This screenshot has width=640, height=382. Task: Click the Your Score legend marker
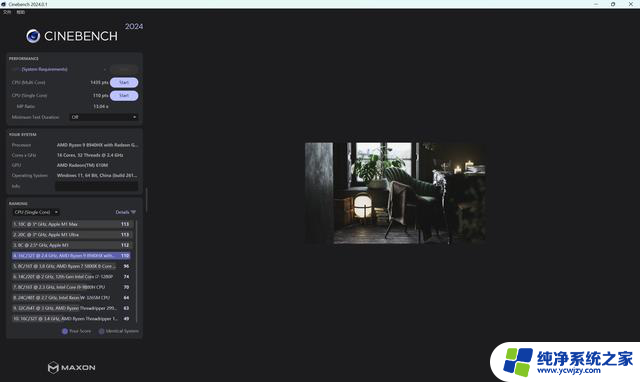point(64,331)
